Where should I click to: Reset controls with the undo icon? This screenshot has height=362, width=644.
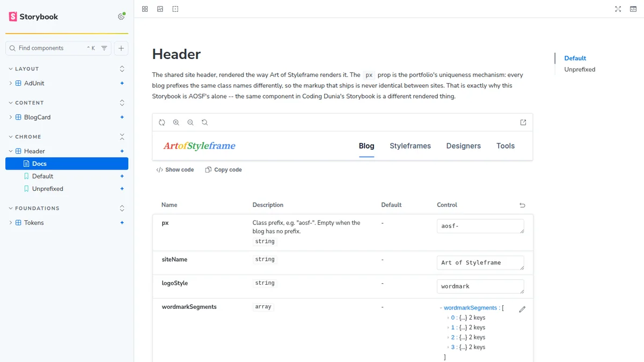(522, 205)
